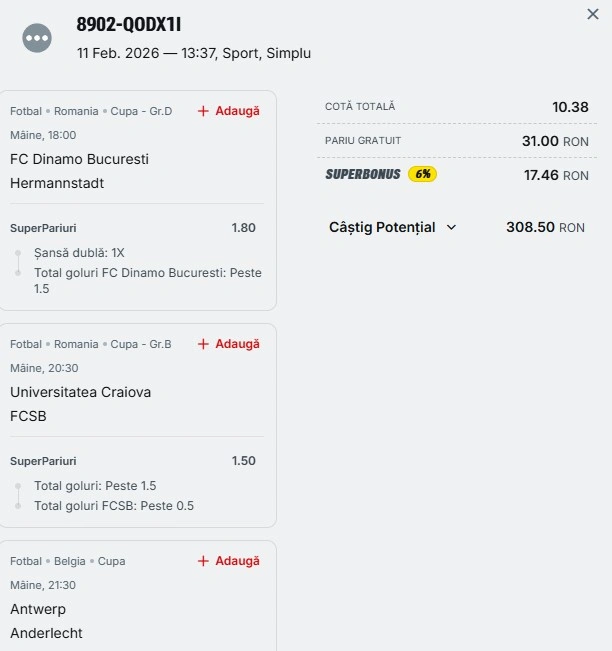Screen dimensions: 612x651
Task: Close the bet slip details panel
Action: click(593, 14)
